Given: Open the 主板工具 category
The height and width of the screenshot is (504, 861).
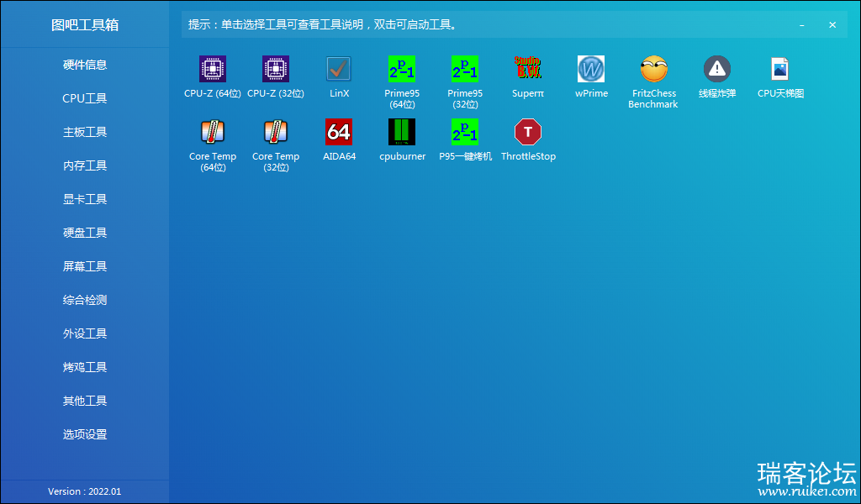Looking at the screenshot, I should [85, 132].
